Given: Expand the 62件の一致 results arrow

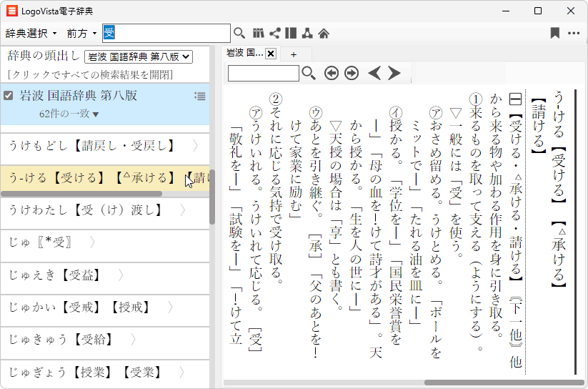Looking at the screenshot, I should click(96, 114).
